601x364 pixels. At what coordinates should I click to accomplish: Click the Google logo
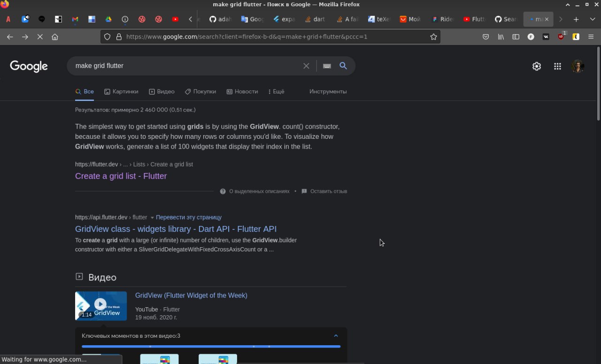click(x=29, y=66)
